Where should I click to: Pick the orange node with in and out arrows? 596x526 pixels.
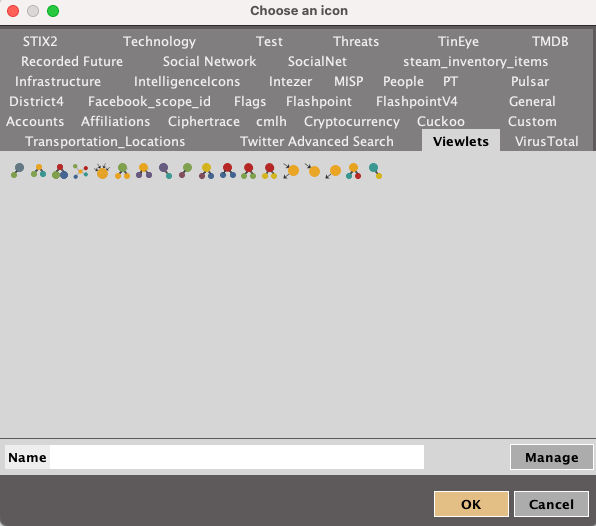[x=291, y=171]
